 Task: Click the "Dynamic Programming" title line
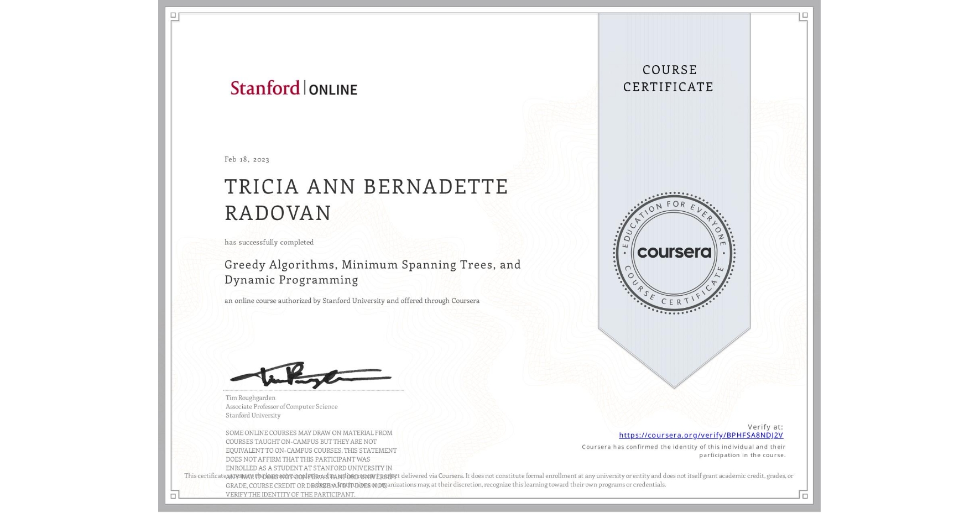tap(291, 280)
